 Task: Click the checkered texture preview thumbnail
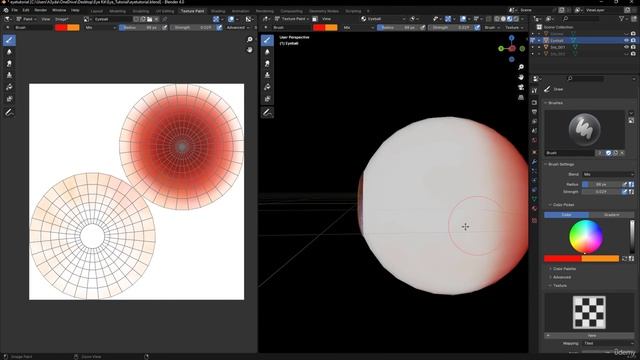[x=589, y=313]
